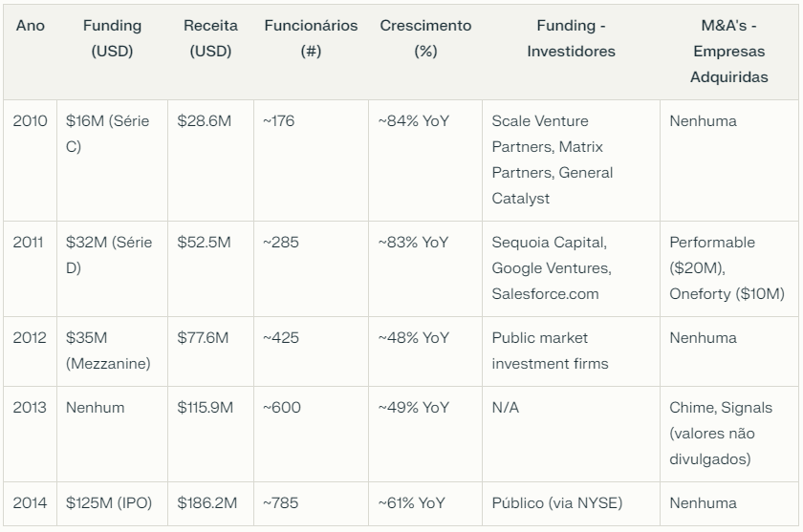Screen dimensions: 803x532
Task: Click the Scale Venture Partners investors cell
Action: click(x=553, y=160)
